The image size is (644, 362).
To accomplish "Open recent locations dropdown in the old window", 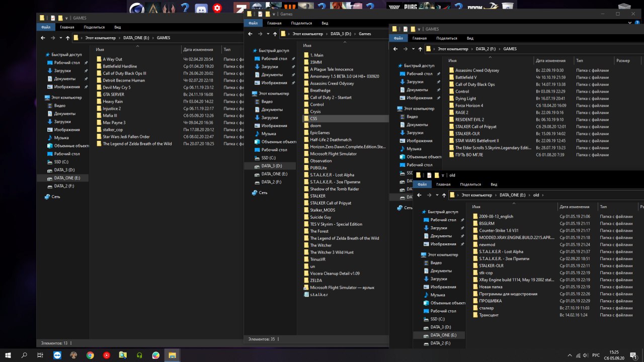I will (438, 195).
